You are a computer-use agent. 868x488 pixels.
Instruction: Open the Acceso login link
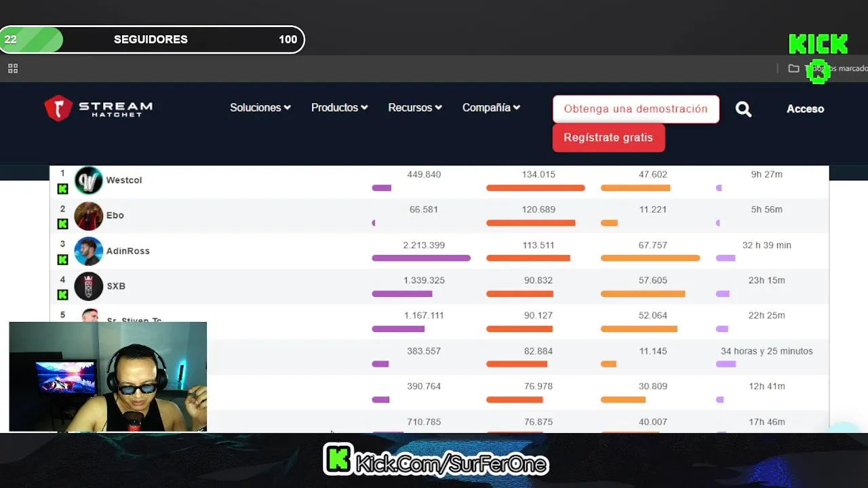[805, 109]
